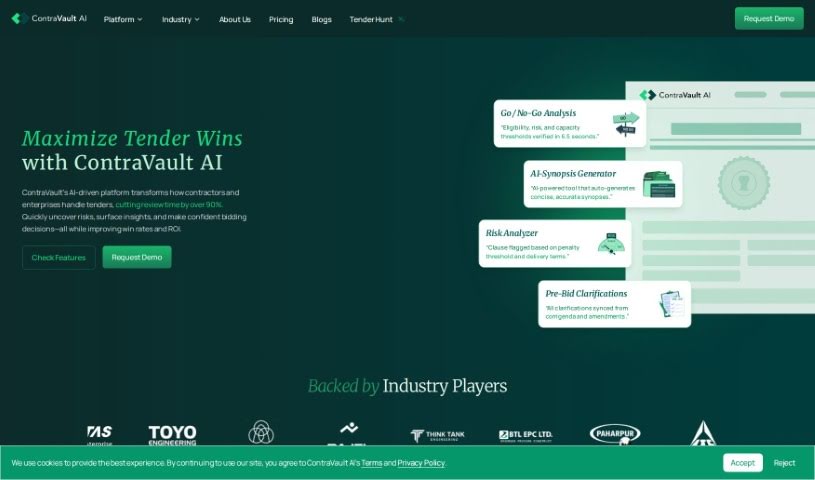Click the BTL EPC Ltd. logo
Viewport: 815px width, 480px height.
point(525,436)
